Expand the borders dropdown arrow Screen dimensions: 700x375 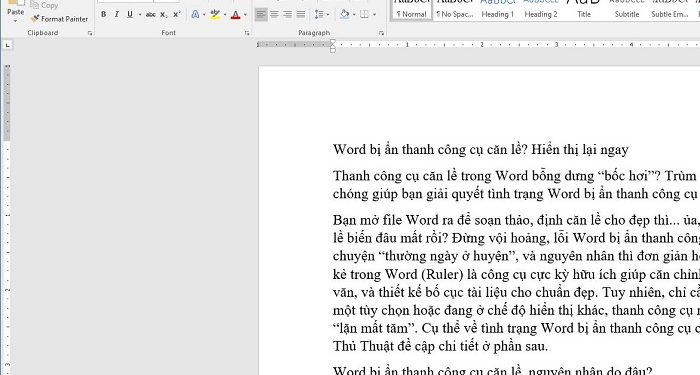click(x=374, y=14)
